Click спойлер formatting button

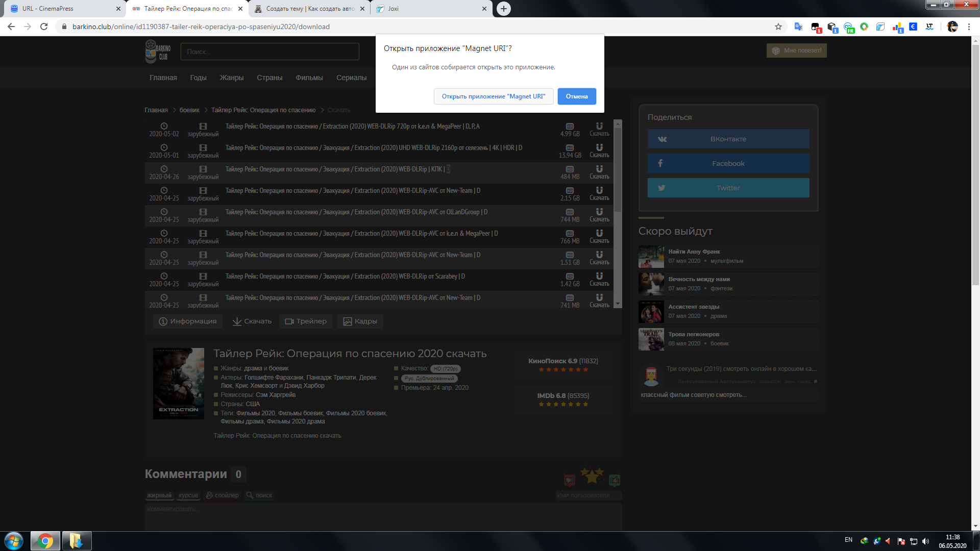pos(223,495)
